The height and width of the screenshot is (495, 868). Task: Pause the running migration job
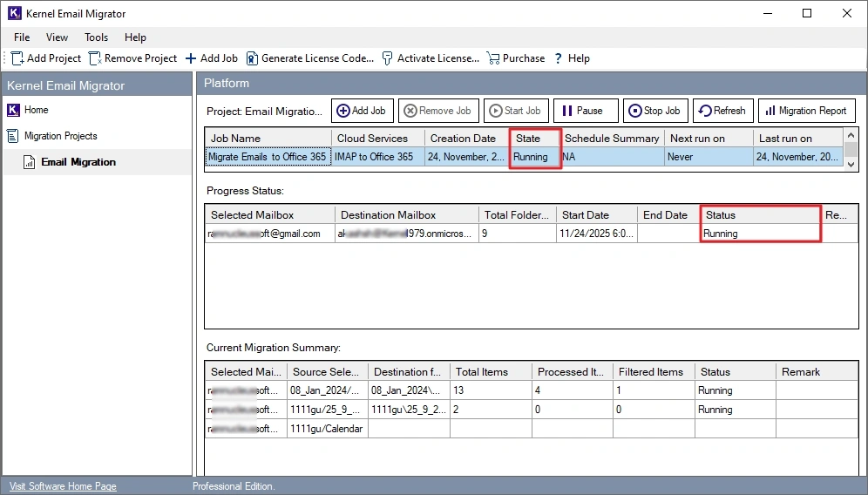[586, 111]
